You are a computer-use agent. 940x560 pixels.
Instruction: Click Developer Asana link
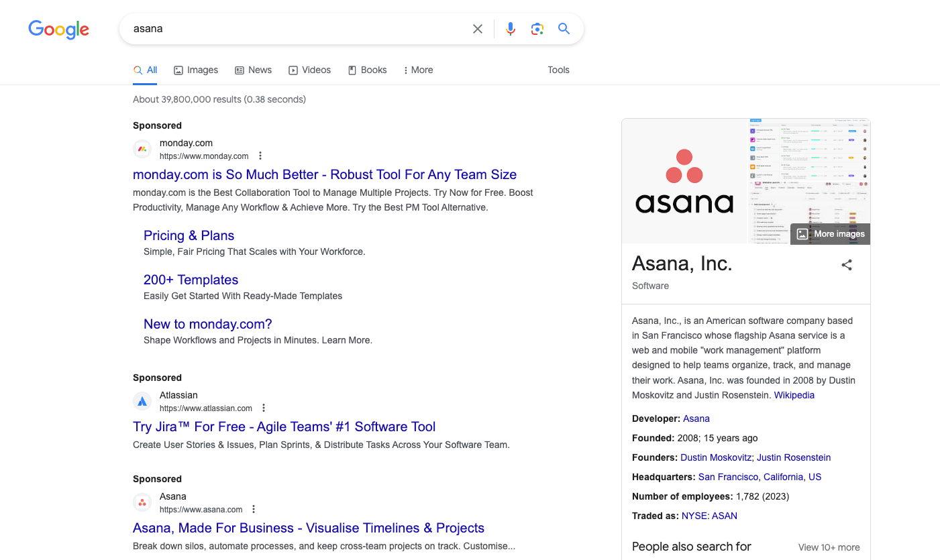click(696, 418)
